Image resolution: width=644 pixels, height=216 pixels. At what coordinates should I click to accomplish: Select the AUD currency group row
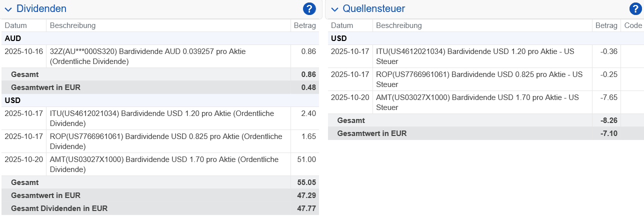coord(160,38)
